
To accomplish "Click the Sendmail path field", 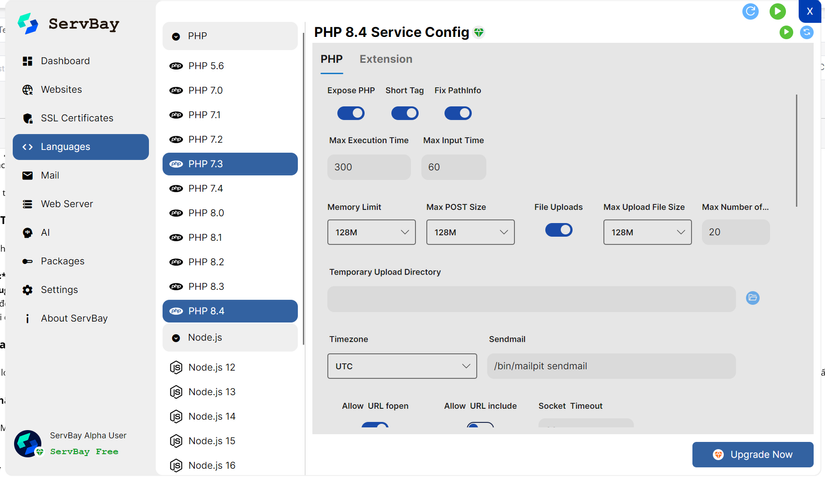I will [611, 366].
